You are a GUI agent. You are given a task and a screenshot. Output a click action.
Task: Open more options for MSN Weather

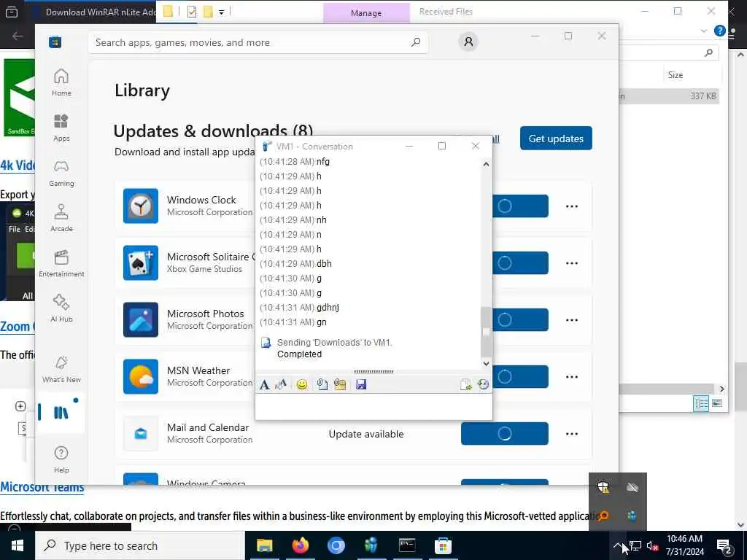pos(572,377)
